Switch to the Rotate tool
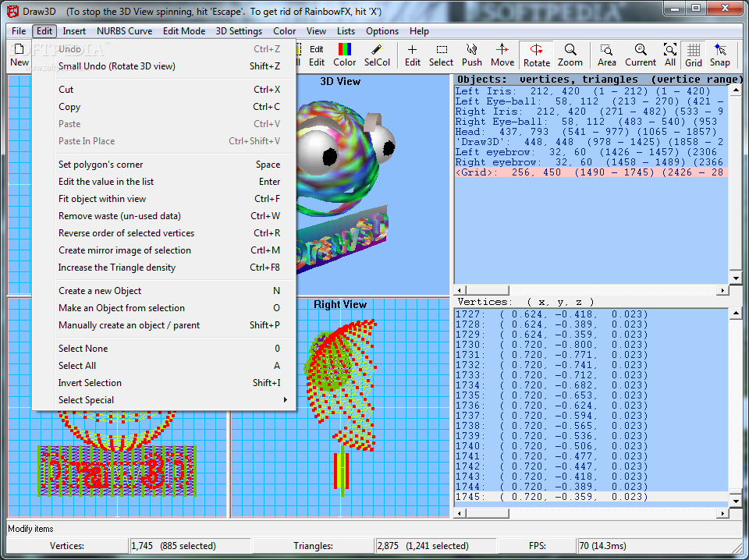749x560 pixels. [x=537, y=55]
